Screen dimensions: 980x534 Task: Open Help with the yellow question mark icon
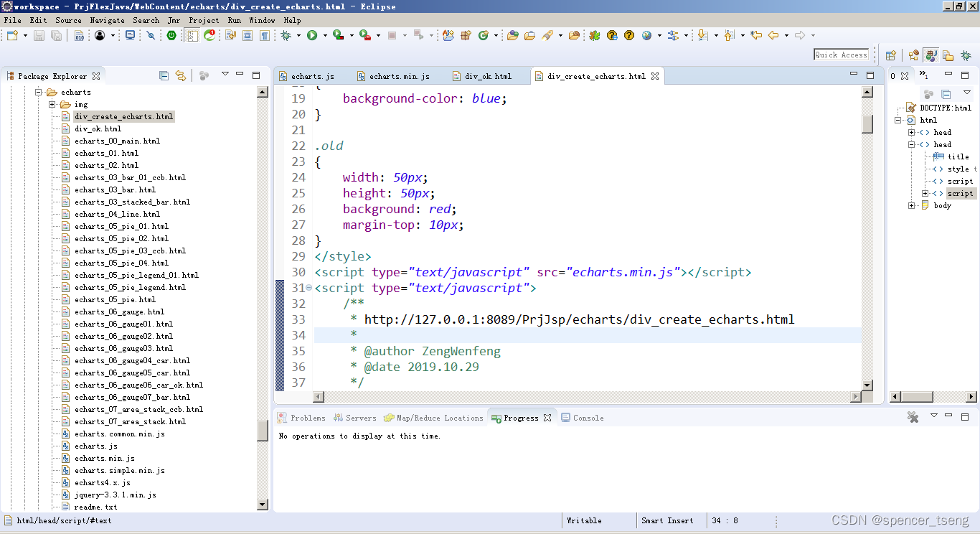click(x=628, y=35)
